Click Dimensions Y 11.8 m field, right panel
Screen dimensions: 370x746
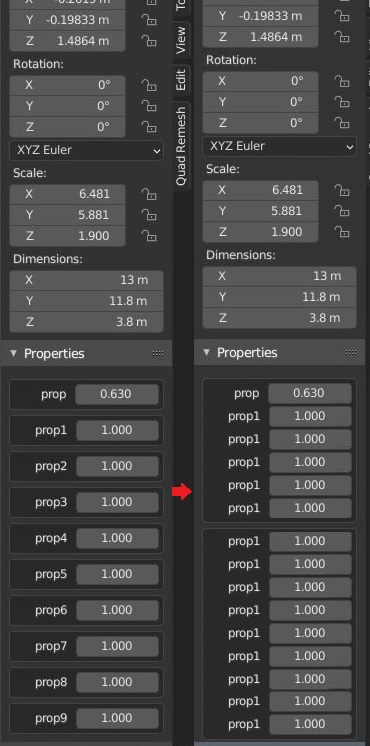click(280, 297)
